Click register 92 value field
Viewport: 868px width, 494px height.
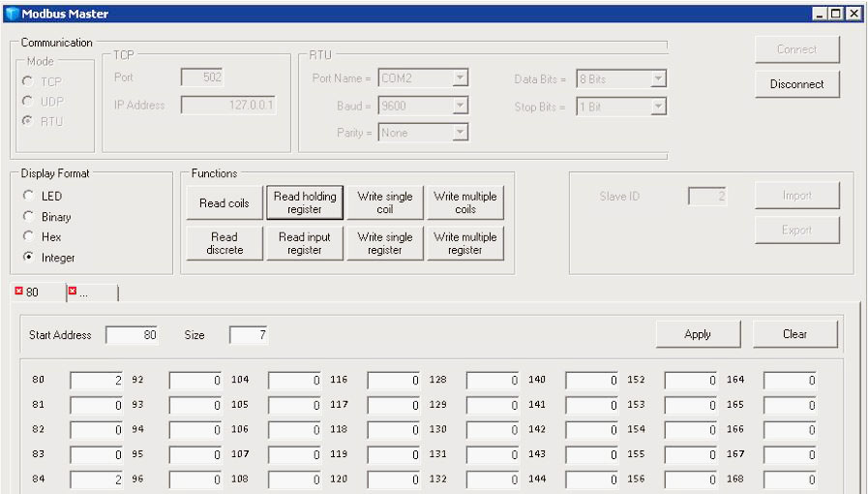coord(195,380)
